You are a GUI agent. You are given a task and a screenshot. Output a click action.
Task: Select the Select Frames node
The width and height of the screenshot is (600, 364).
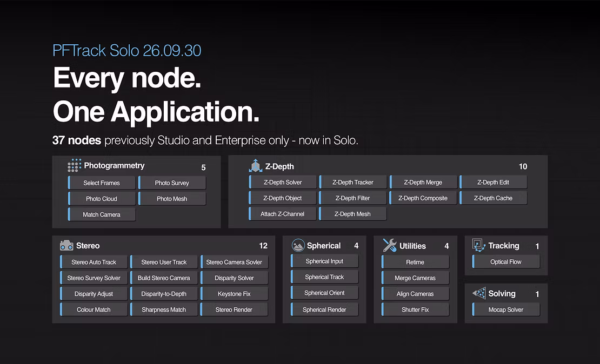click(x=102, y=183)
